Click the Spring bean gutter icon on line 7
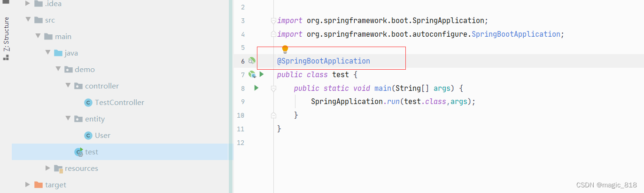Screen dimensions: 644x193 (x=252, y=74)
